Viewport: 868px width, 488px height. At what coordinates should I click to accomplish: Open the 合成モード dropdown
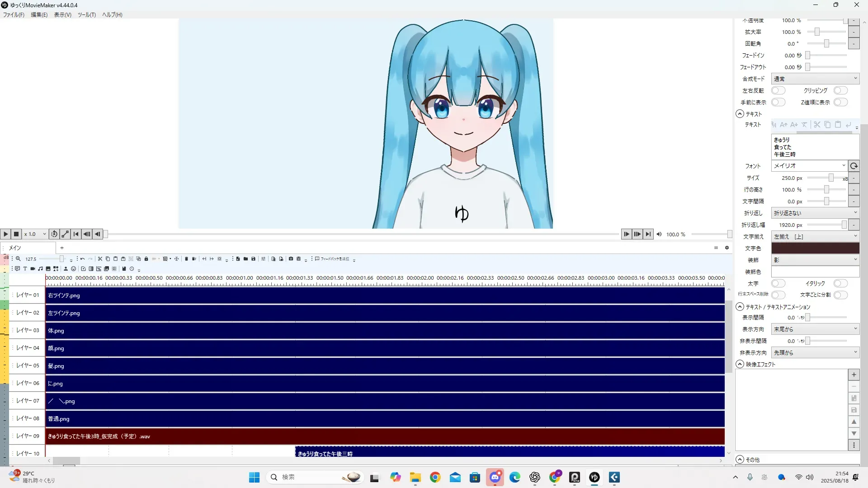pyautogui.click(x=815, y=79)
